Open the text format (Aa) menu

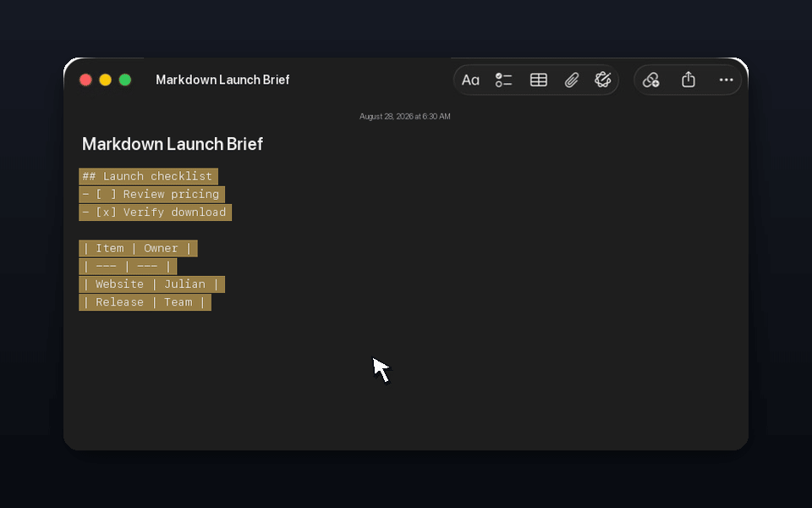[470, 80]
